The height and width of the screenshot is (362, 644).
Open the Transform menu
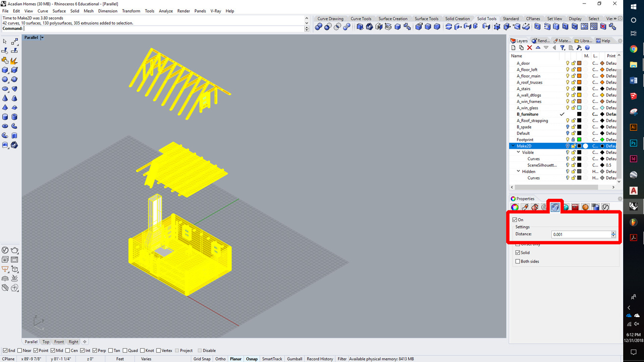130,11
